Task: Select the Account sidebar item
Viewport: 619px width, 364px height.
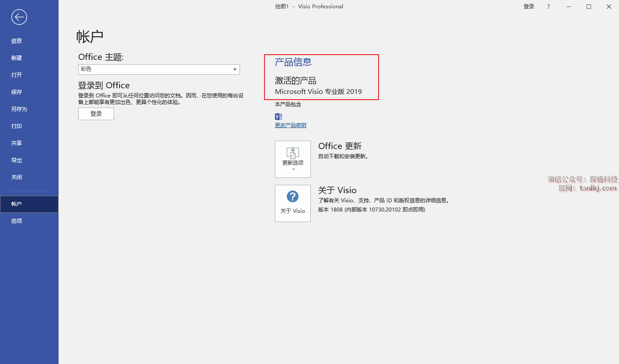Action: tap(29, 204)
